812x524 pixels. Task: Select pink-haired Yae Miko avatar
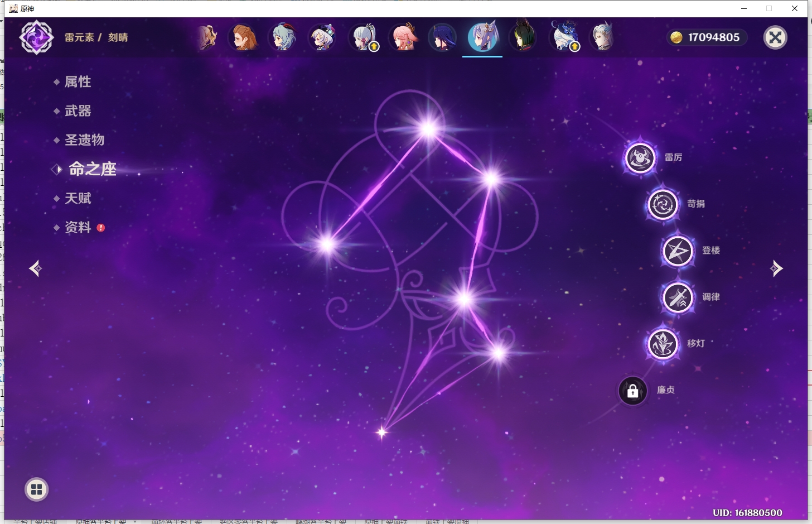(403, 37)
